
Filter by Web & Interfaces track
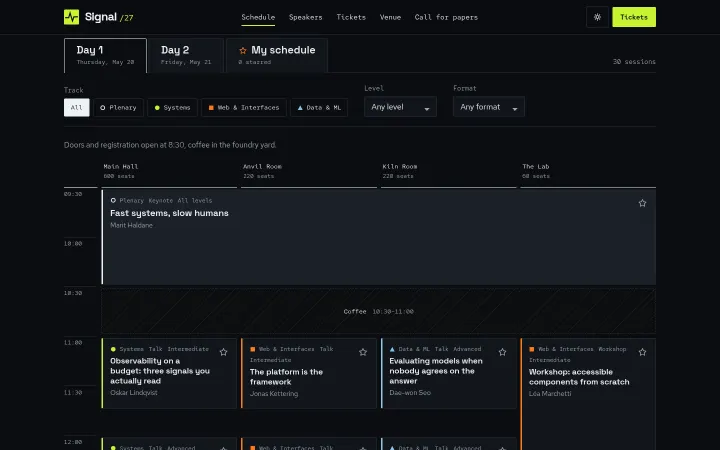244,107
